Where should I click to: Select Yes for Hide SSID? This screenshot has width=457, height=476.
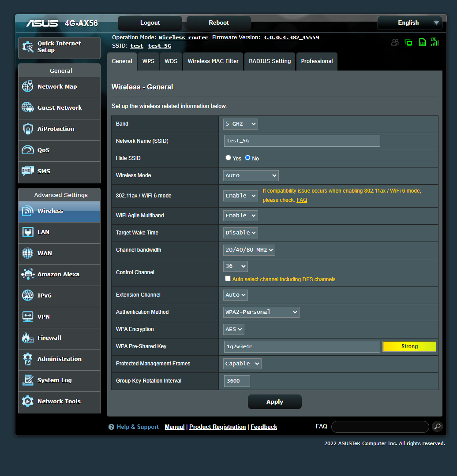[x=228, y=157]
